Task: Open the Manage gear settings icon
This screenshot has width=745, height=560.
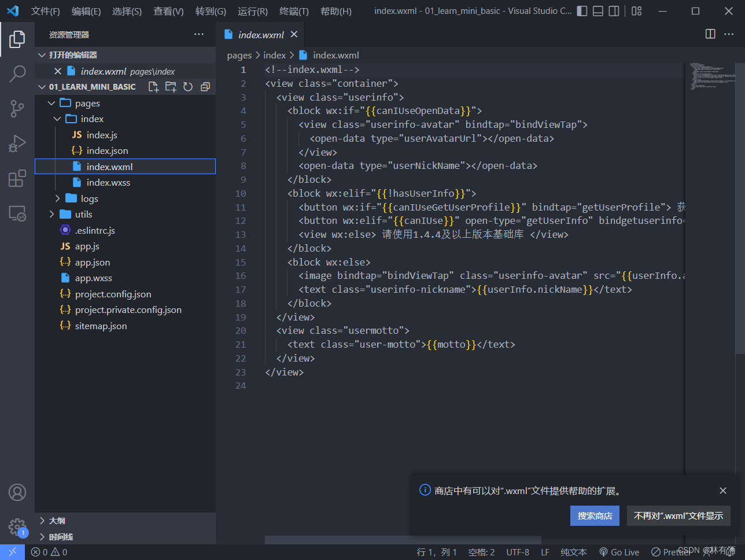Action: (17, 527)
